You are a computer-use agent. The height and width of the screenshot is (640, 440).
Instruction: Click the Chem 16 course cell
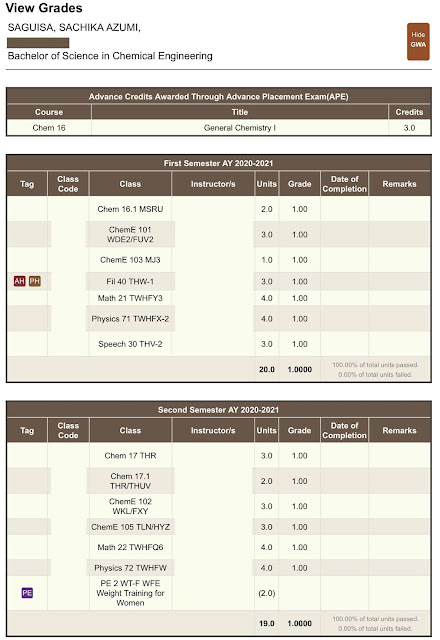(49, 128)
